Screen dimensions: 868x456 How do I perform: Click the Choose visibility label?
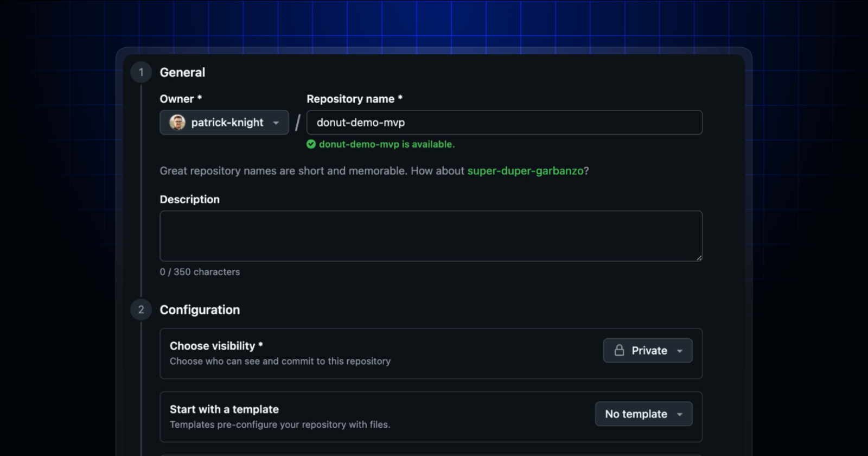coord(215,346)
